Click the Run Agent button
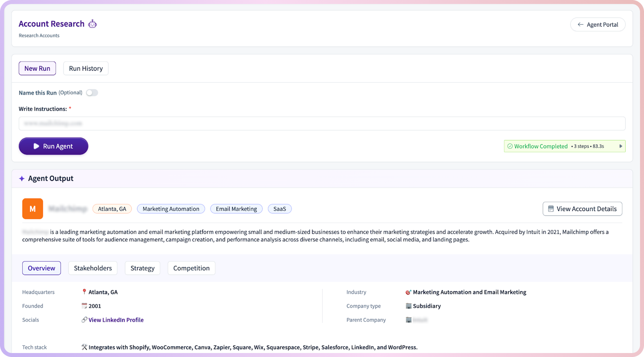 pos(53,146)
